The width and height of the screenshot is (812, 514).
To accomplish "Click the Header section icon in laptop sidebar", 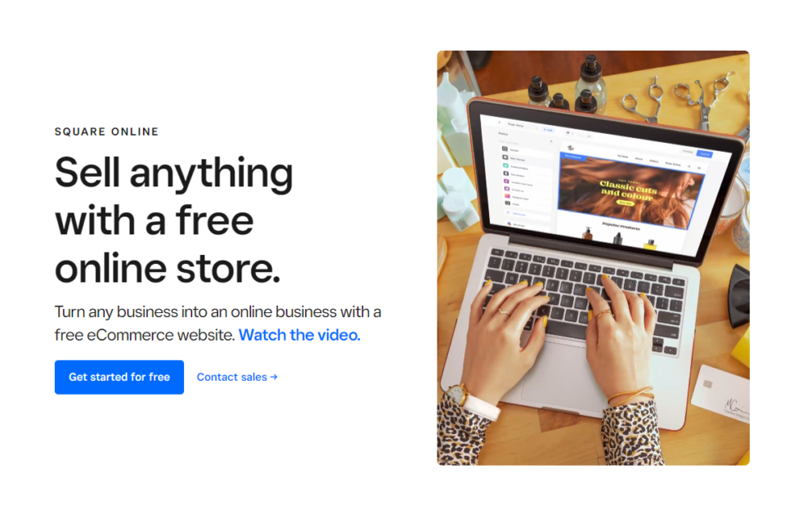I will (505, 149).
